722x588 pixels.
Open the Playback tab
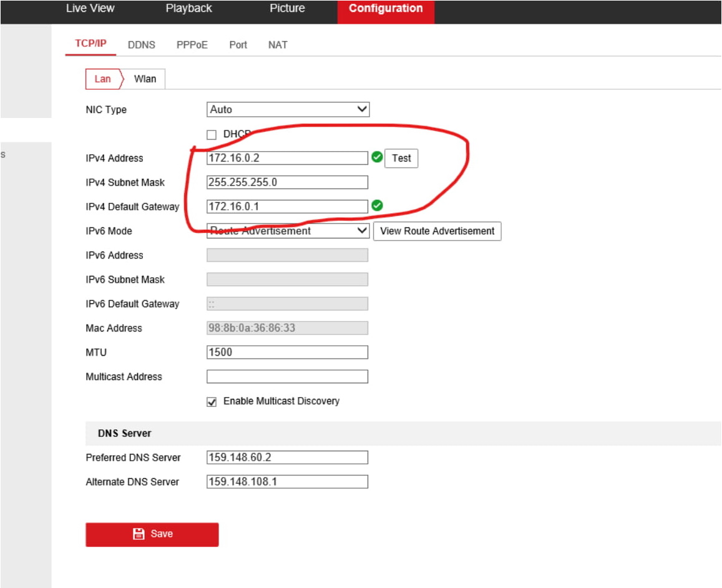tap(188, 9)
